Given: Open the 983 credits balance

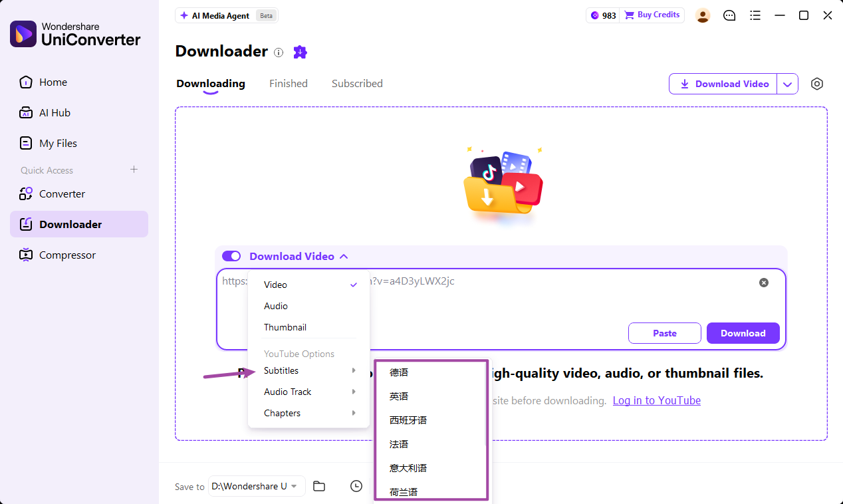Looking at the screenshot, I should (603, 15).
